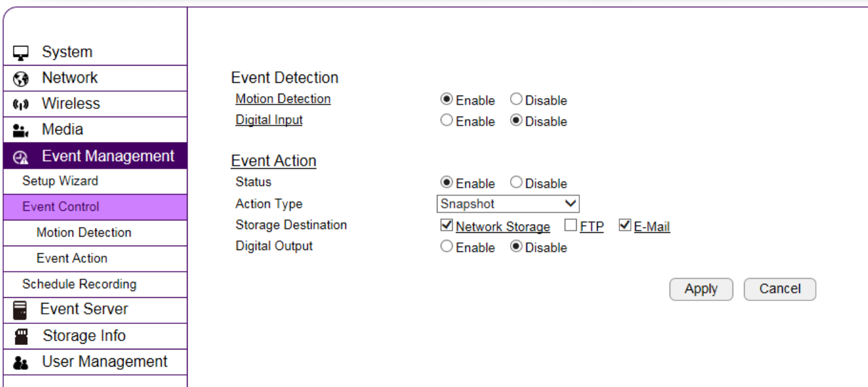Uncheck the E-Mail destination checkbox
The image size is (868, 387).
(624, 225)
